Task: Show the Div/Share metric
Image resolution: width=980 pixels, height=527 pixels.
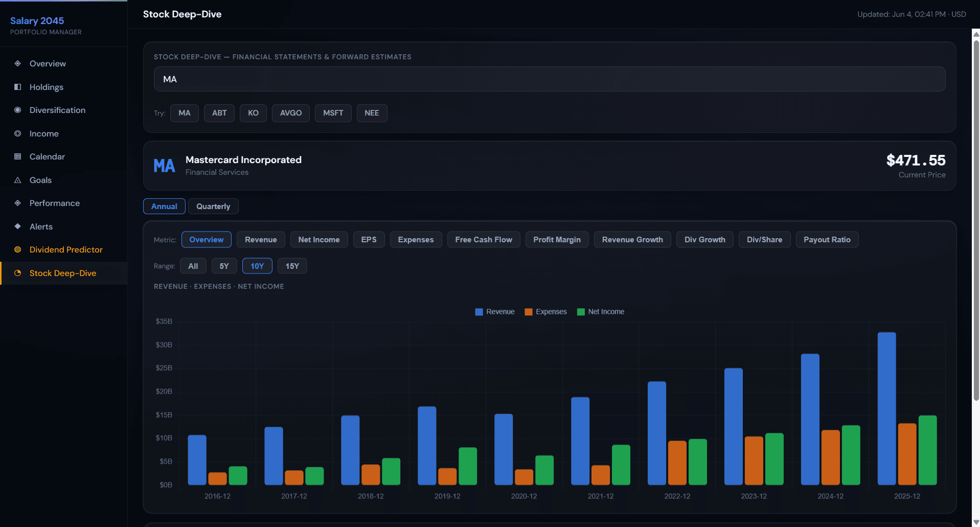Action: tap(764, 240)
